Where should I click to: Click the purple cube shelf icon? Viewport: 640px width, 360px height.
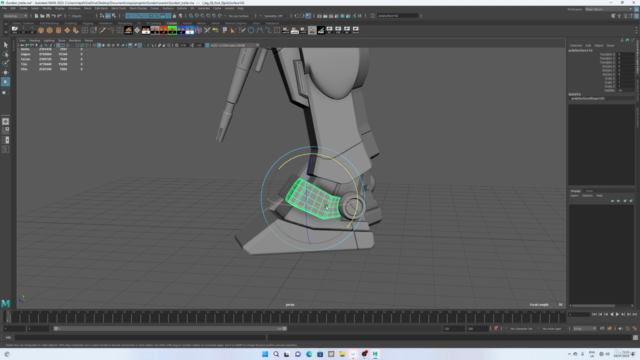point(198,30)
